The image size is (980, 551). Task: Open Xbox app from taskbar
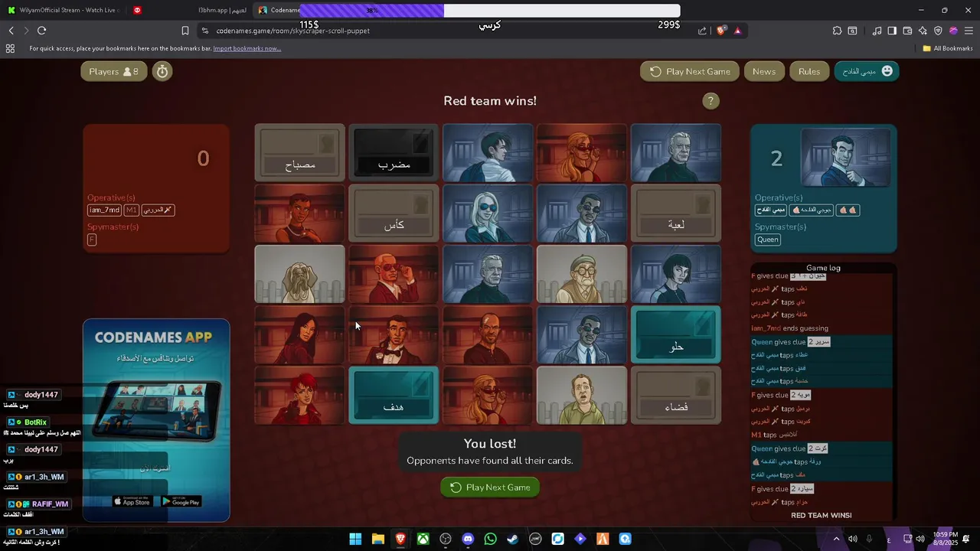[x=423, y=539]
